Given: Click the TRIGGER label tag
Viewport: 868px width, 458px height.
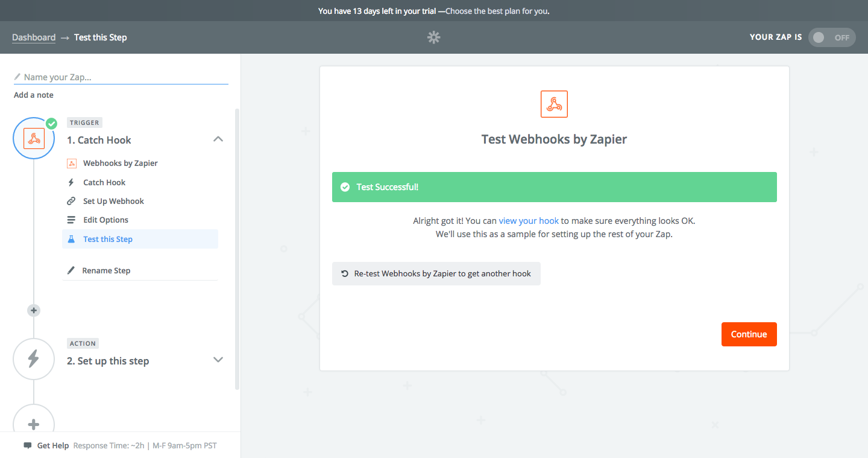Looking at the screenshot, I should point(84,122).
